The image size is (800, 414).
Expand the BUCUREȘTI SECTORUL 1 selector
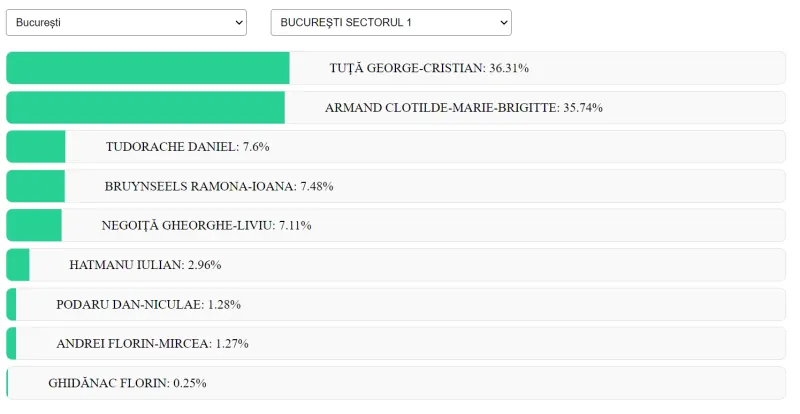click(x=391, y=22)
